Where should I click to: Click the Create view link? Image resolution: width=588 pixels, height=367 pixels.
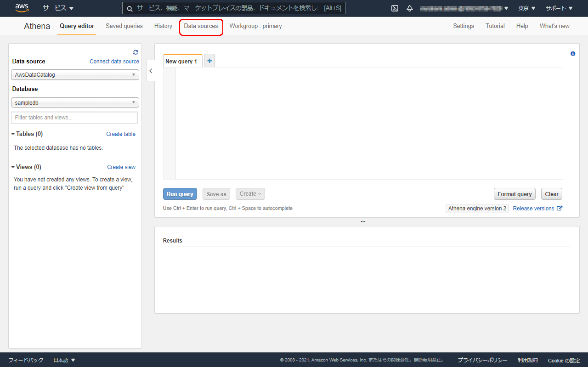[x=121, y=167]
